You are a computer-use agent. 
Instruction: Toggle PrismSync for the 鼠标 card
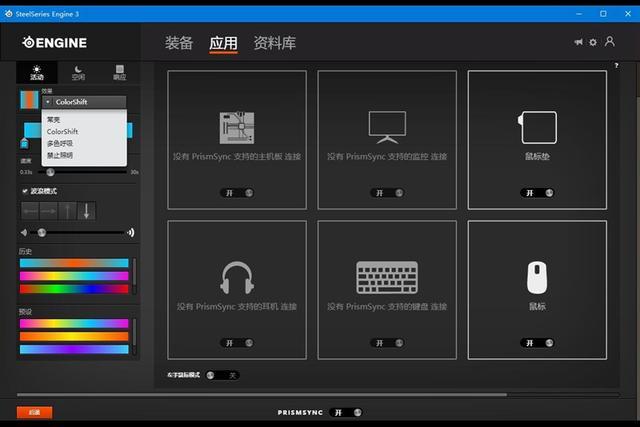[537, 343]
